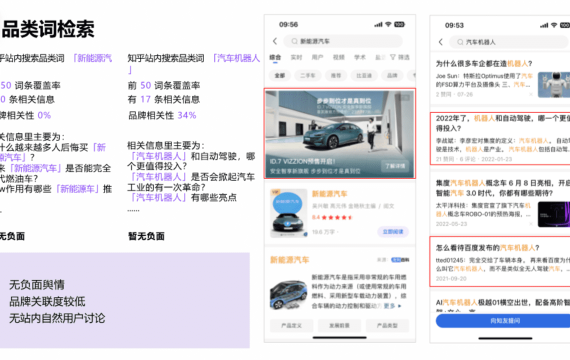Tap signal bars icon in 09:53 phone

(x=544, y=25)
